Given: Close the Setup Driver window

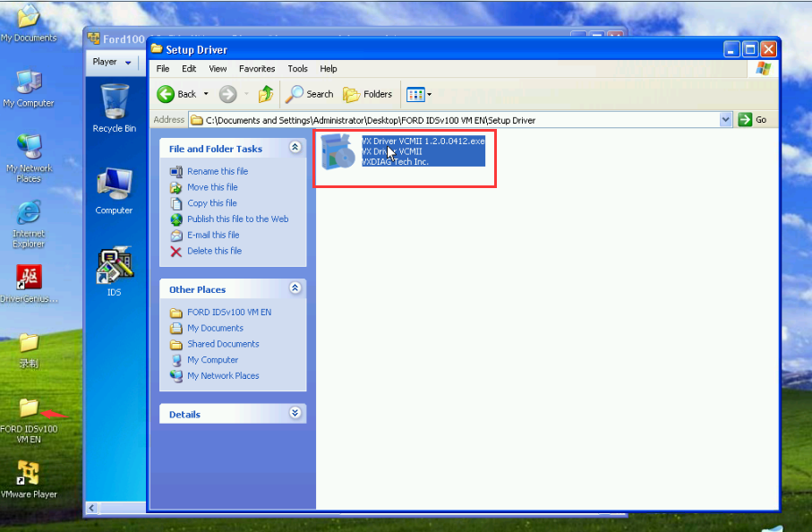Looking at the screenshot, I should [x=768, y=49].
